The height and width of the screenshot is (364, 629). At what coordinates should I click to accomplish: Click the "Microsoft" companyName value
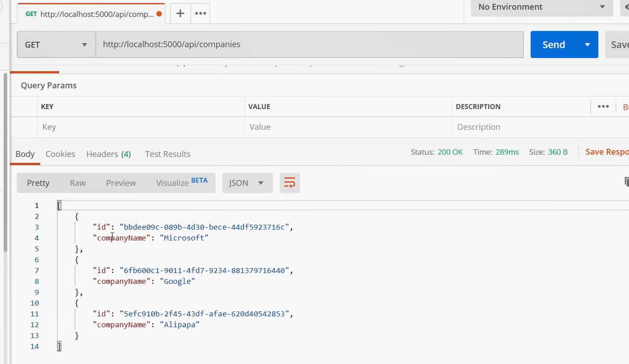pos(184,238)
